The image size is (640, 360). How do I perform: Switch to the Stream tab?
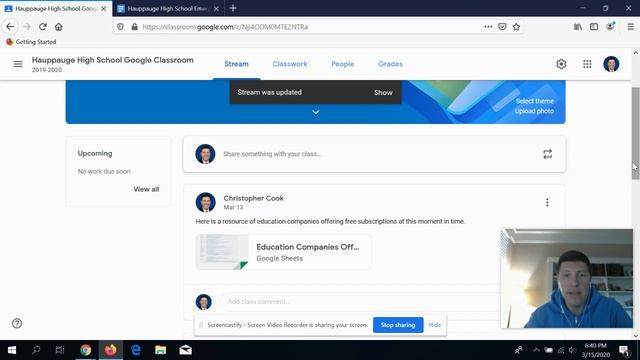236,64
